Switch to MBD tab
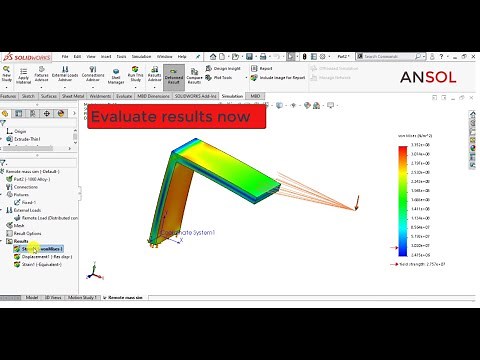The height and width of the screenshot is (360, 480). click(255, 96)
